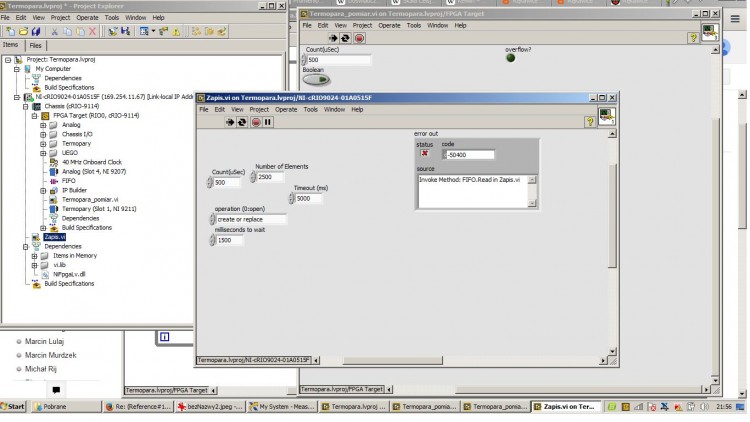Image resolution: width=750 pixels, height=422 pixels.
Task: Open context help in Termopara_pomiar.vi window
Action: 693,38
